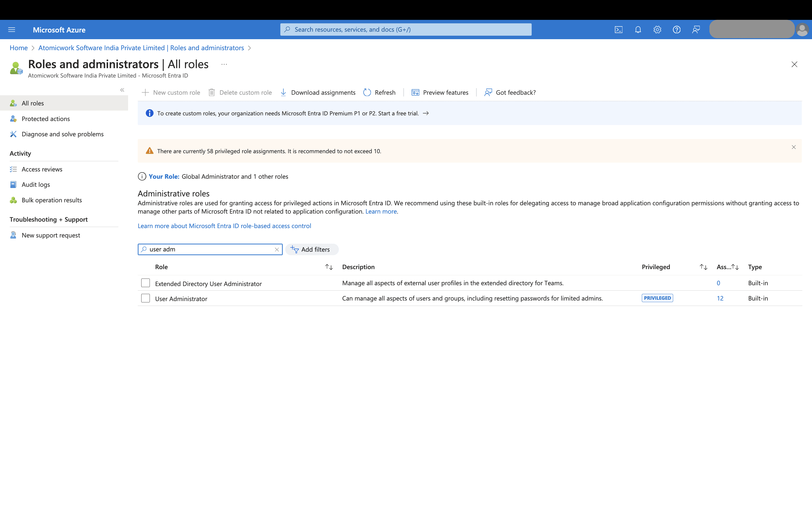This screenshot has width=812, height=527.
Task: Dismiss the privileged role assignments warning
Action: tap(793, 147)
